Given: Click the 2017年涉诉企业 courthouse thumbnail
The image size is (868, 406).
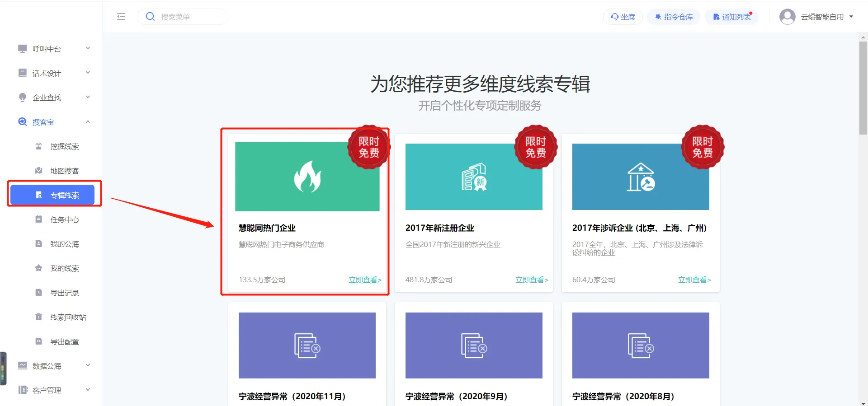Looking at the screenshot, I should [x=641, y=177].
